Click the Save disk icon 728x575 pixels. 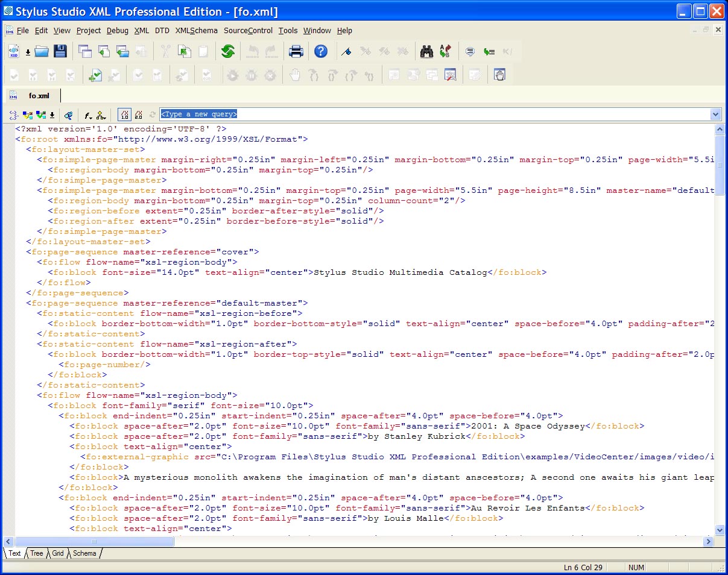click(x=60, y=52)
